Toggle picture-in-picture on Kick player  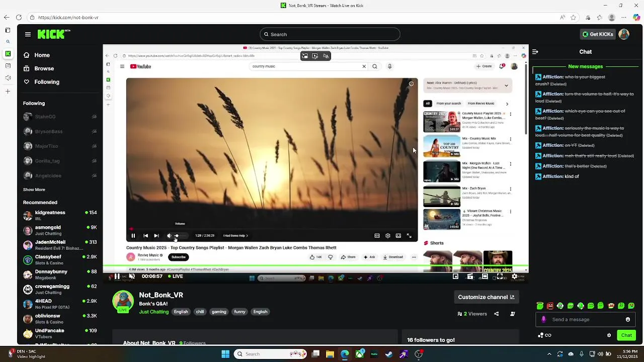[455, 276]
